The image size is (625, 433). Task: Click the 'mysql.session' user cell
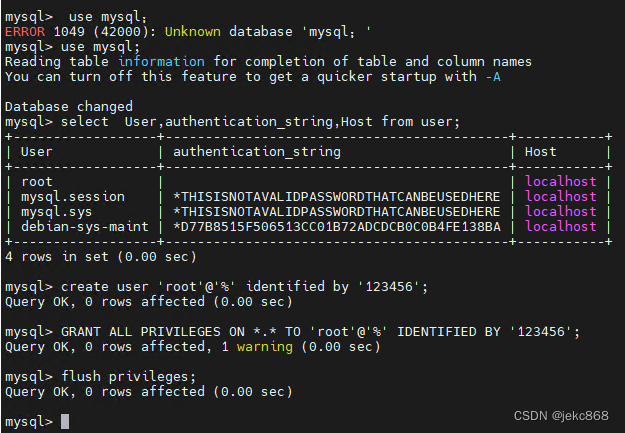click(x=73, y=197)
